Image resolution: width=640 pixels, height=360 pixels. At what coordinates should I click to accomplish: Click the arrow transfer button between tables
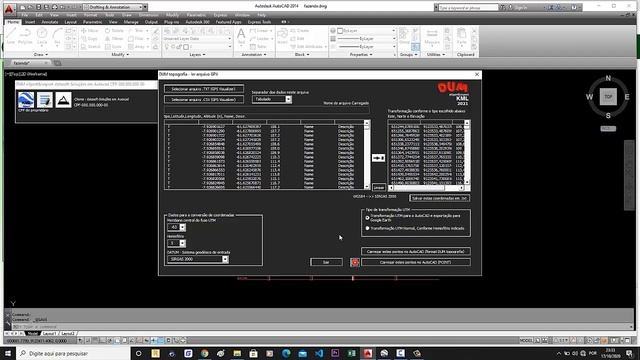click(378, 158)
